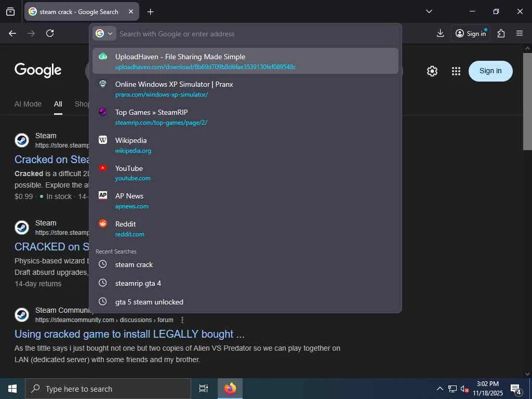
Task: Click the Firefox account Sign in button
Action: pyautogui.click(x=471, y=33)
